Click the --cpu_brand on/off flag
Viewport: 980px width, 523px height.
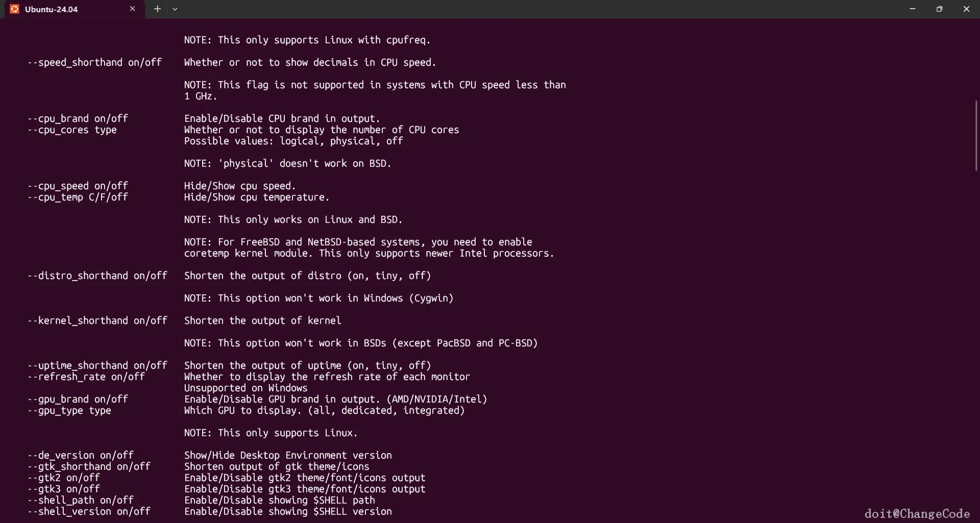(78, 118)
